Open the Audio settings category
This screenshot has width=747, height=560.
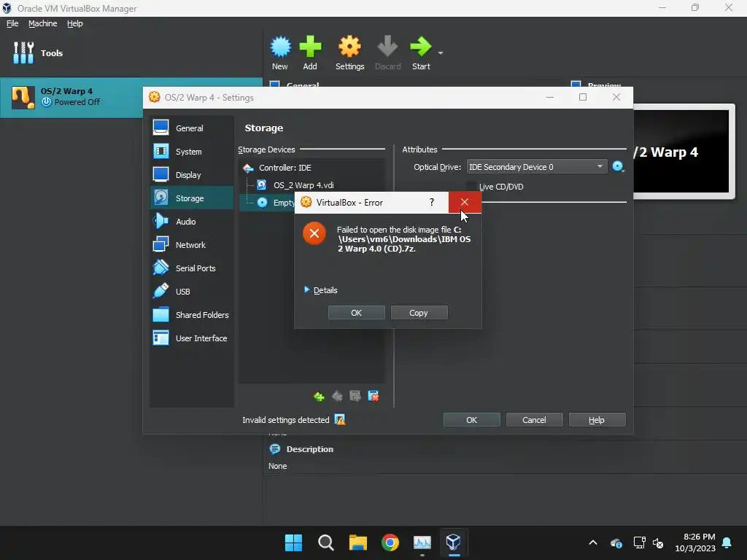click(192, 222)
